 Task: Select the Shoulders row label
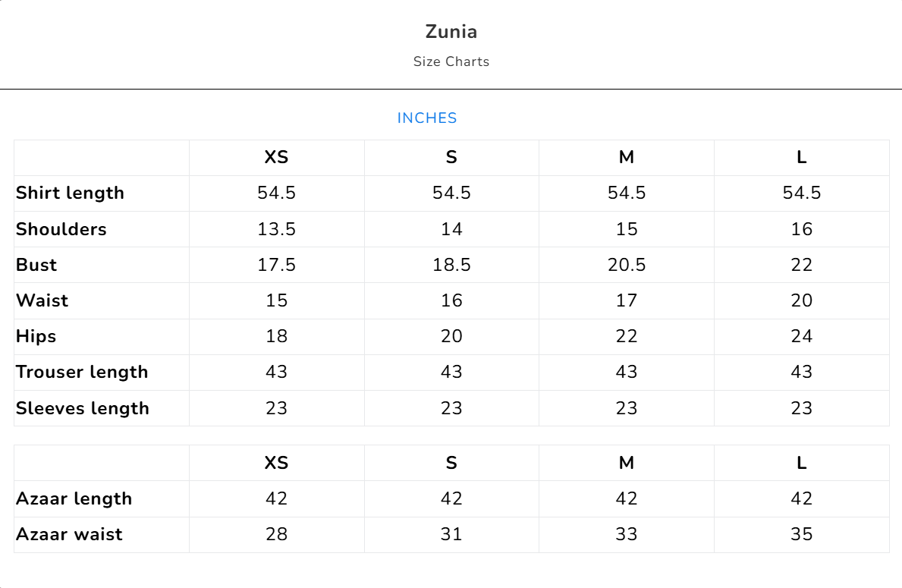click(x=61, y=229)
